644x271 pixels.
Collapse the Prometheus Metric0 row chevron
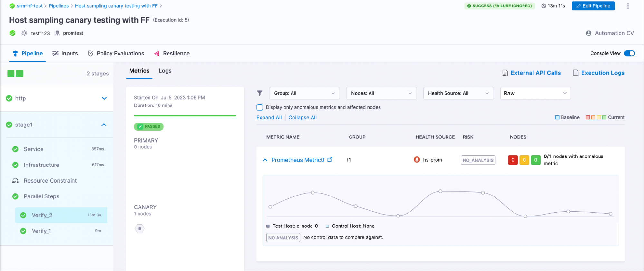point(265,160)
